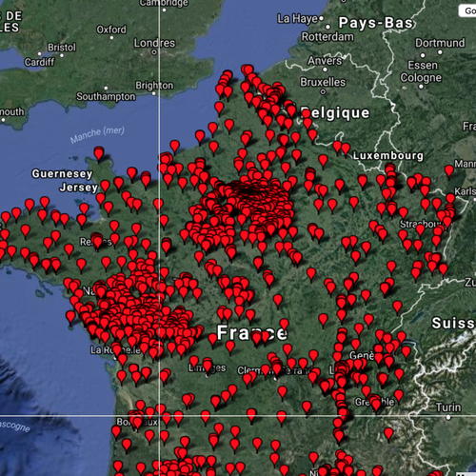This screenshot has height=476, width=476.
Task: Select the Brighton label on the coast
Action: point(154,86)
